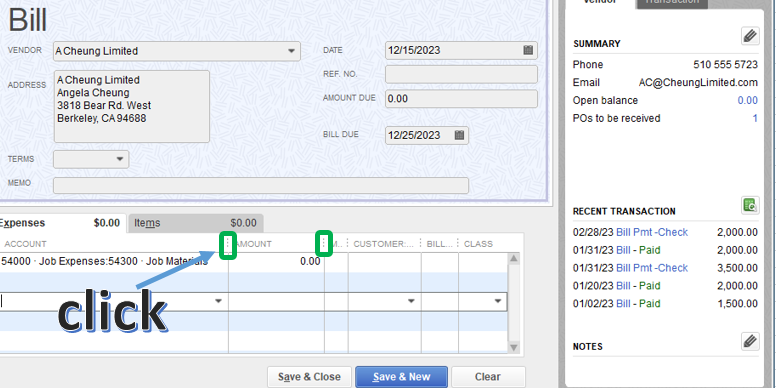Click the Save & Close button
Viewport: 776px width, 388px height.
pyautogui.click(x=309, y=377)
